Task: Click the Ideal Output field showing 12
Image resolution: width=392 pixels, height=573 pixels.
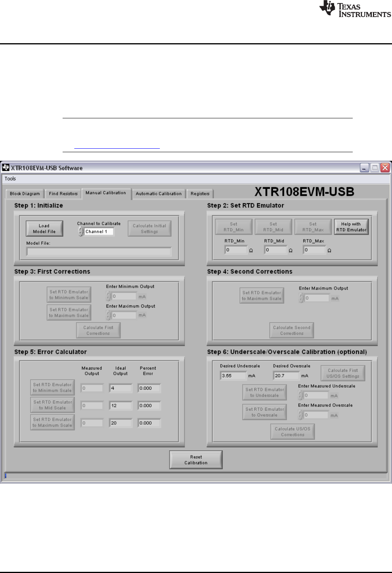Action: (x=121, y=406)
